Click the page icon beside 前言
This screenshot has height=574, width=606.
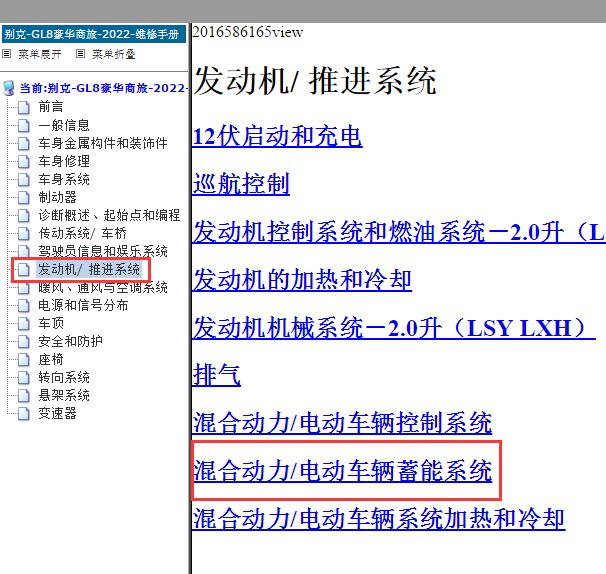click(x=24, y=107)
